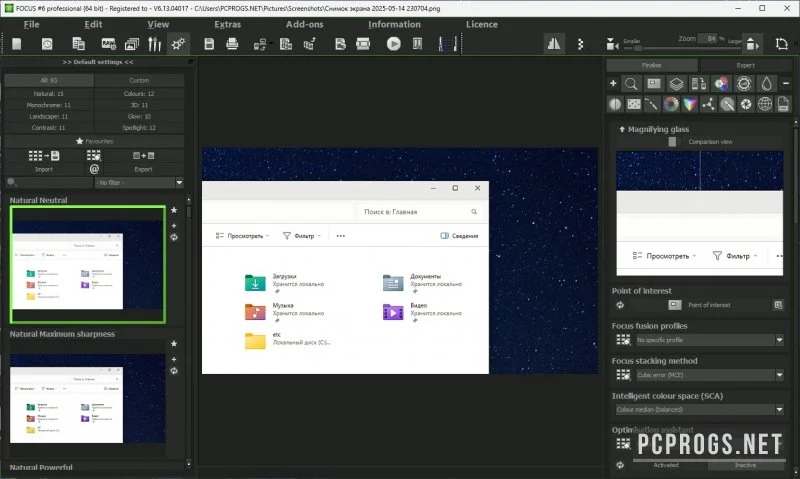
Task: Open the Extras menu
Action: click(x=228, y=24)
